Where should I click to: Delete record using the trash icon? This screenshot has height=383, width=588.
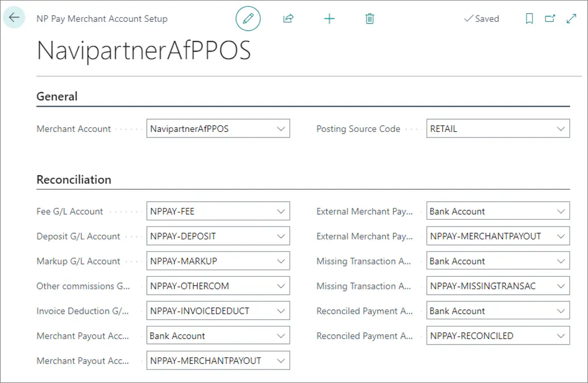point(370,18)
